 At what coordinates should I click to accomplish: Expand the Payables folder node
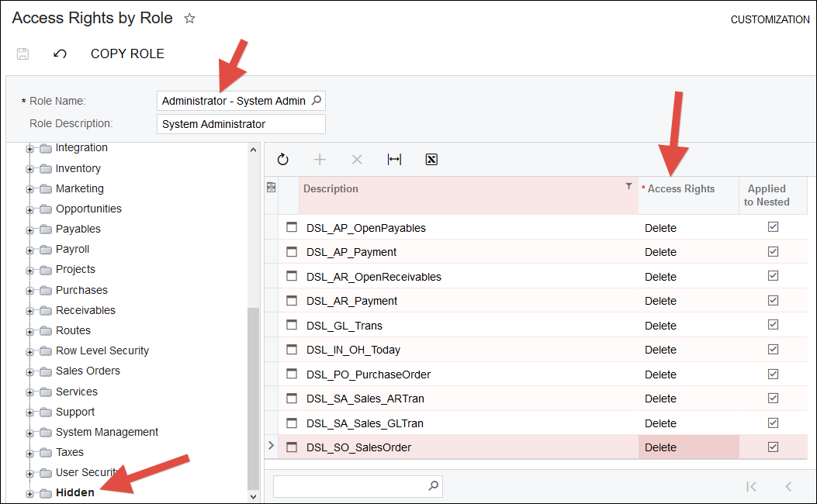pyautogui.click(x=30, y=230)
